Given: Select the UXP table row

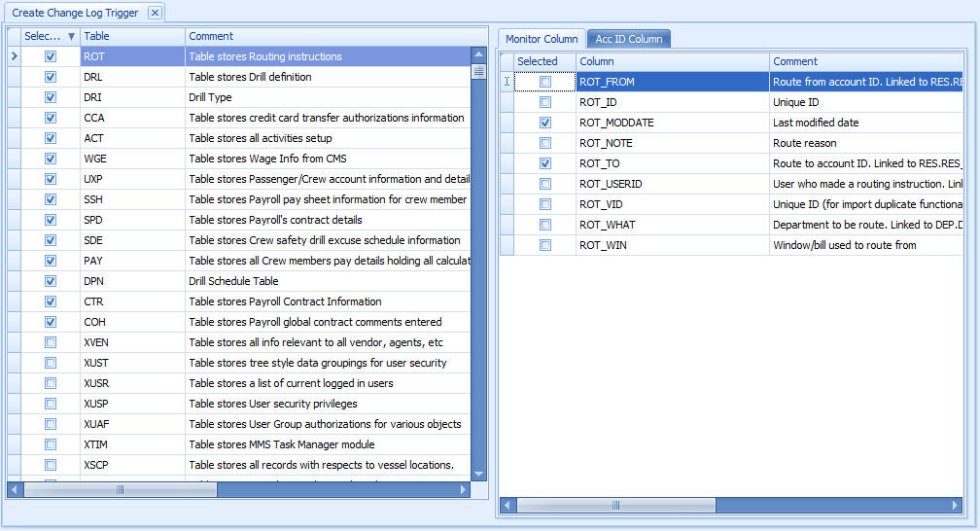Looking at the screenshot, I should pos(239,179).
